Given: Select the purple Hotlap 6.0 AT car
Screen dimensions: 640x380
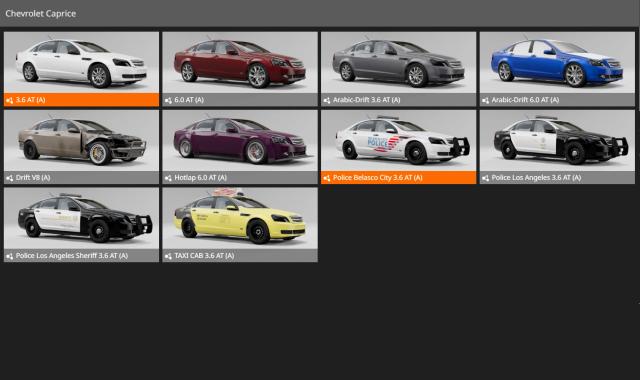Looking at the screenshot, I should click(240, 140).
